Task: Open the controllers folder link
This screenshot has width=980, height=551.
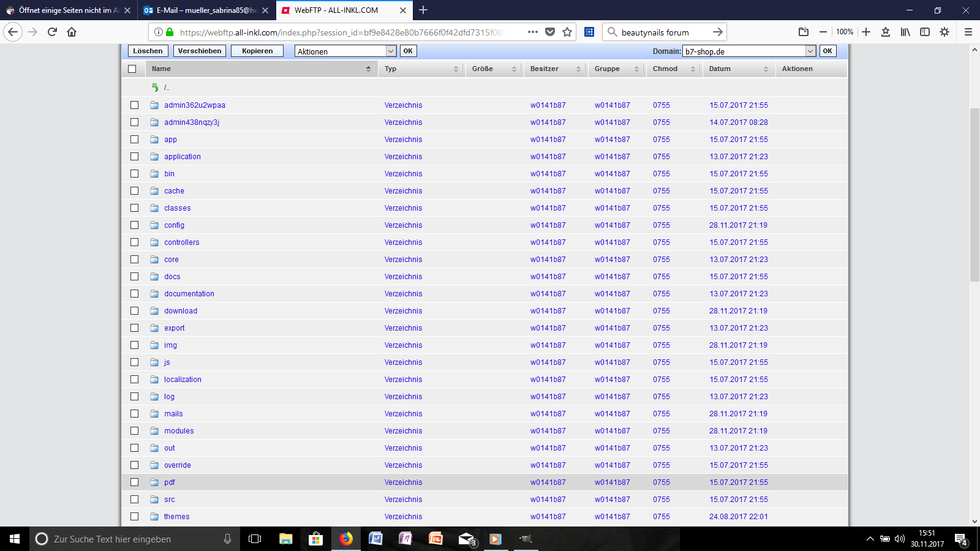Action: [182, 242]
